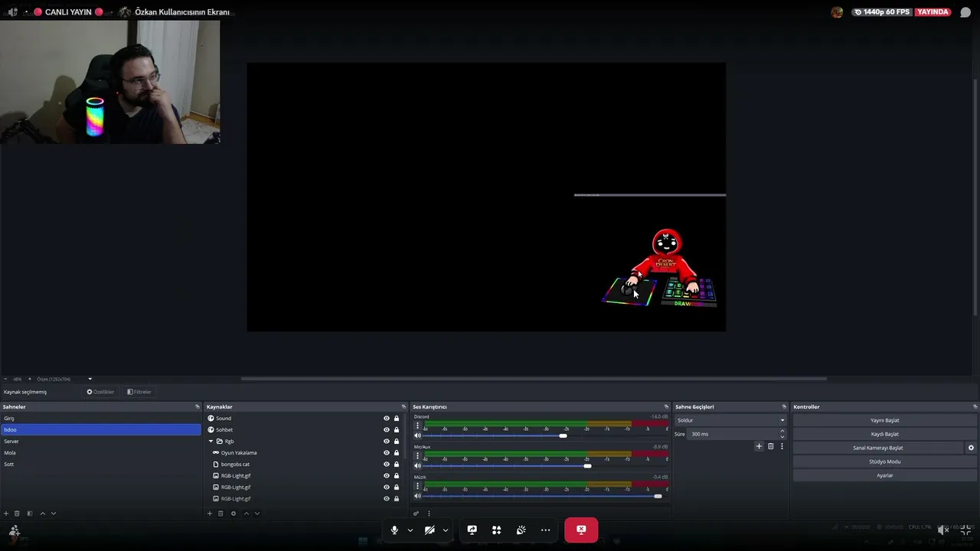Viewport: 980px width, 551px height.
Task: Toggle camera in call bar
Action: tap(430, 530)
